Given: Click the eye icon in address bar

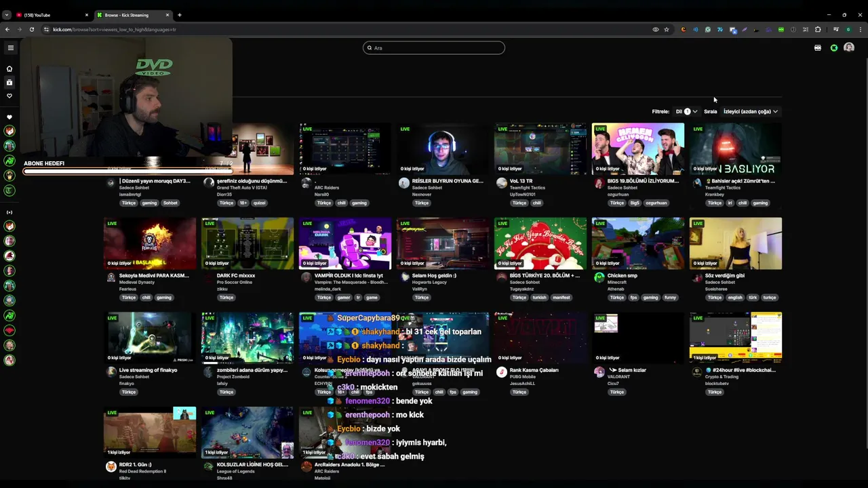Looking at the screenshot, I should 655,29.
